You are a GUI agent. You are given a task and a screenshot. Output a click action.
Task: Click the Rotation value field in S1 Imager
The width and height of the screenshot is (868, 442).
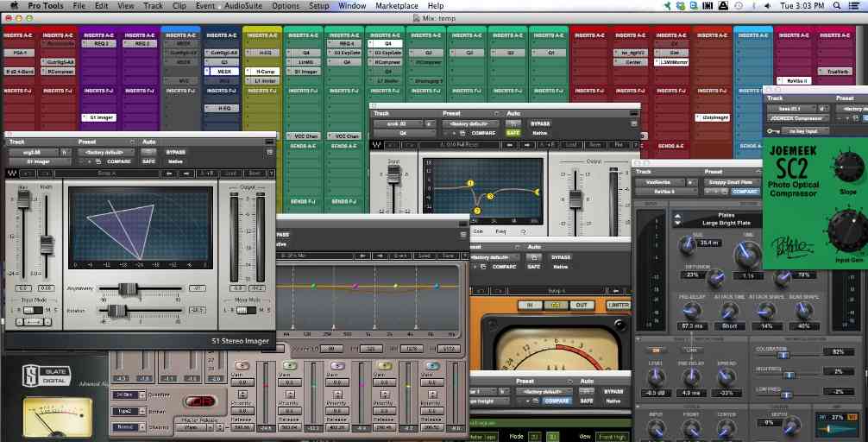pyautogui.click(x=197, y=311)
